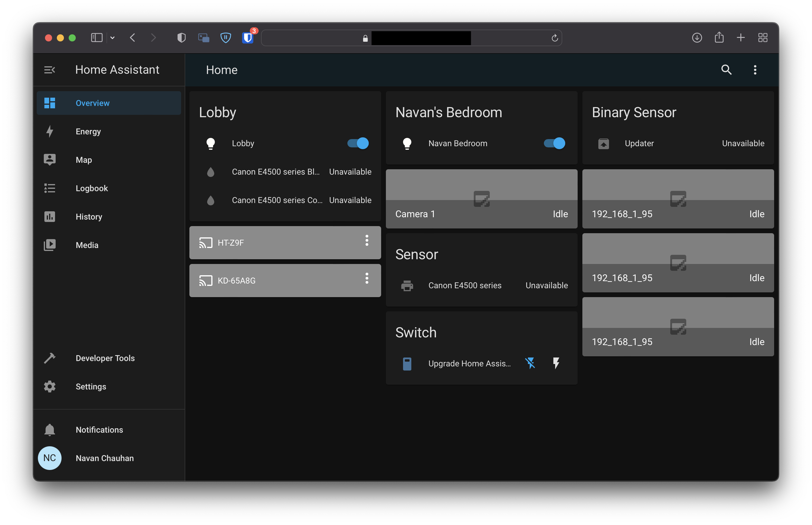Click the Energy icon in sidebar

pyautogui.click(x=50, y=131)
